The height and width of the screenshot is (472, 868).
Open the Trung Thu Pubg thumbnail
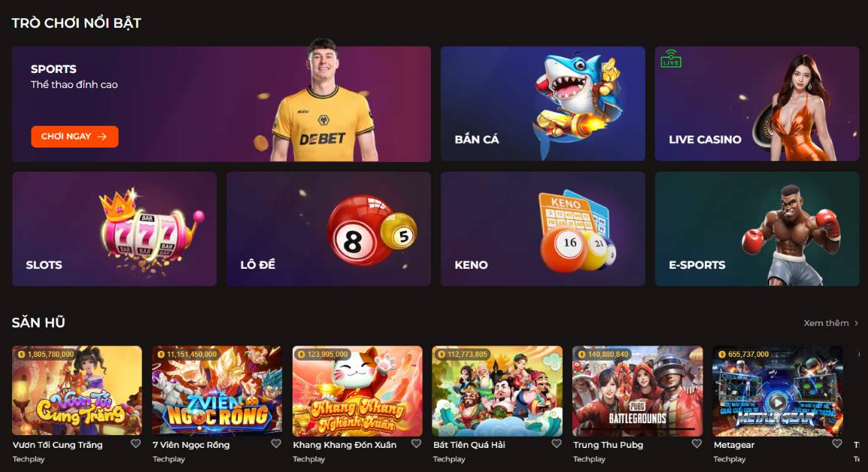(x=637, y=391)
